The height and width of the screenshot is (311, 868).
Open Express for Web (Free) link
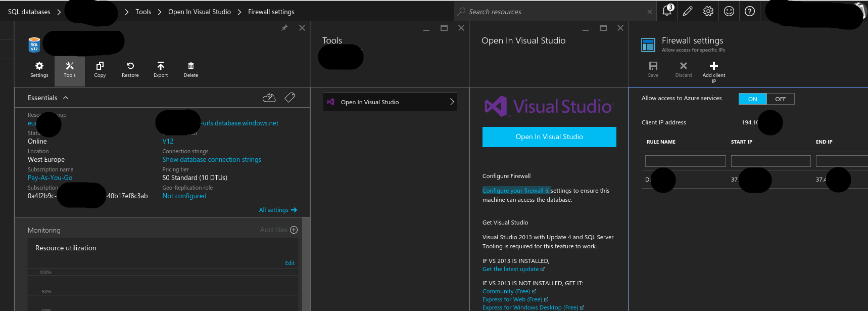(515, 299)
